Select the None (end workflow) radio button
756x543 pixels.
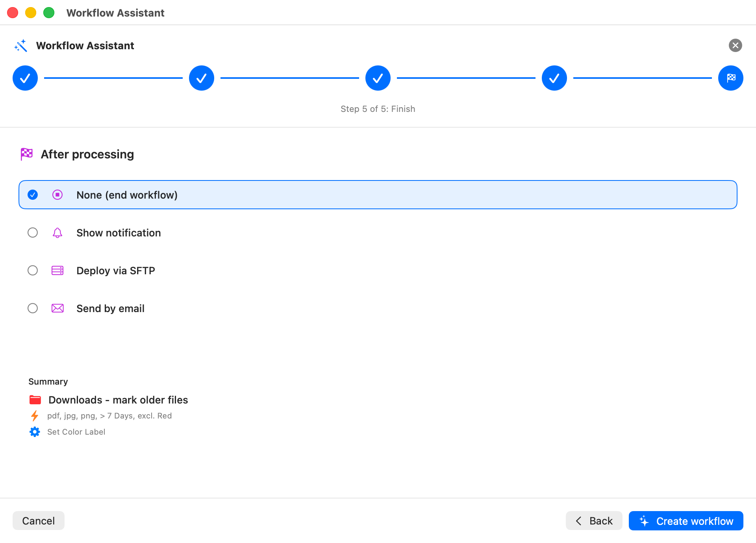pos(33,195)
